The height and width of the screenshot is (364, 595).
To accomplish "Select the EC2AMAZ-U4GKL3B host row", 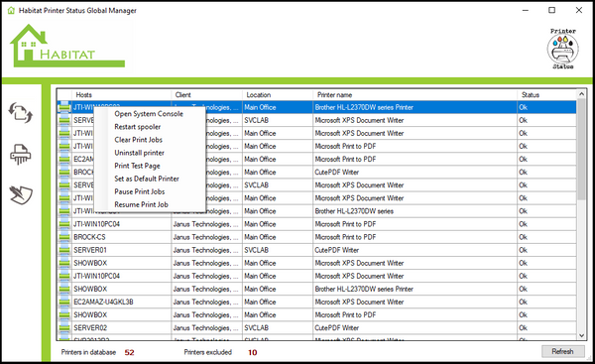I will 317,303.
